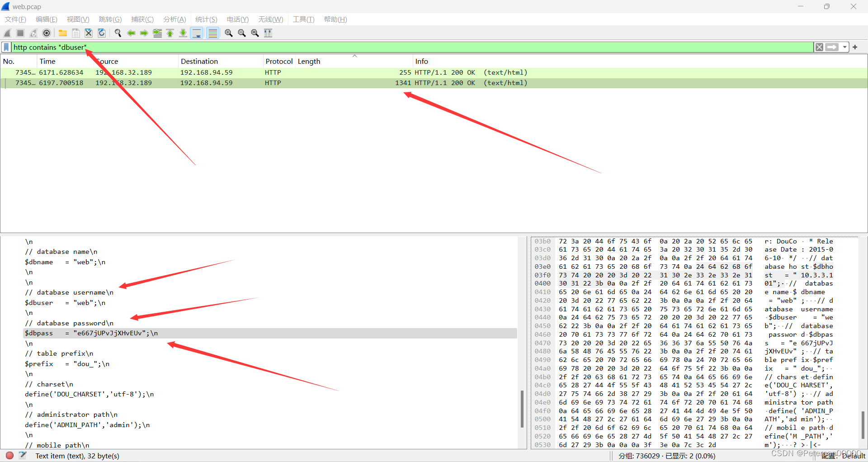Select the DOU_CHARSET define line
The image size is (868, 462).
point(270,394)
